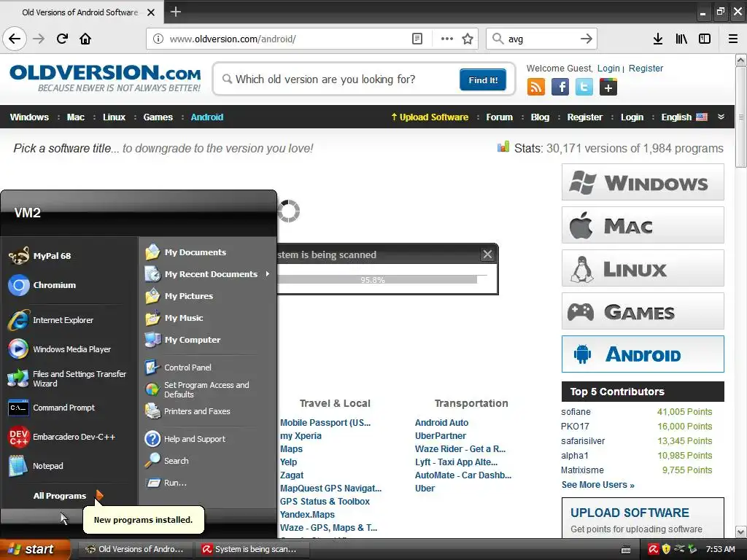This screenshot has height=560, width=747.
Task: Switch to System is being scanned taskbar item
Action: [x=252, y=549]
